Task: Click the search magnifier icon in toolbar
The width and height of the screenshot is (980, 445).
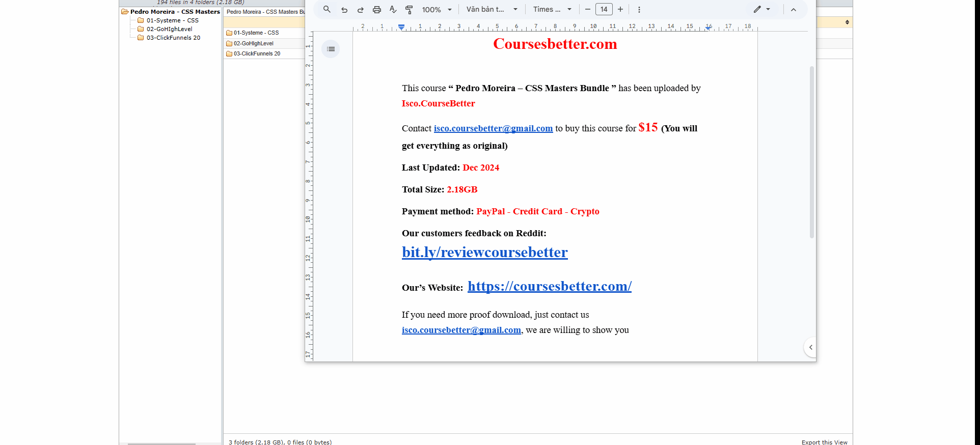Action: click(x=327, y=9)
